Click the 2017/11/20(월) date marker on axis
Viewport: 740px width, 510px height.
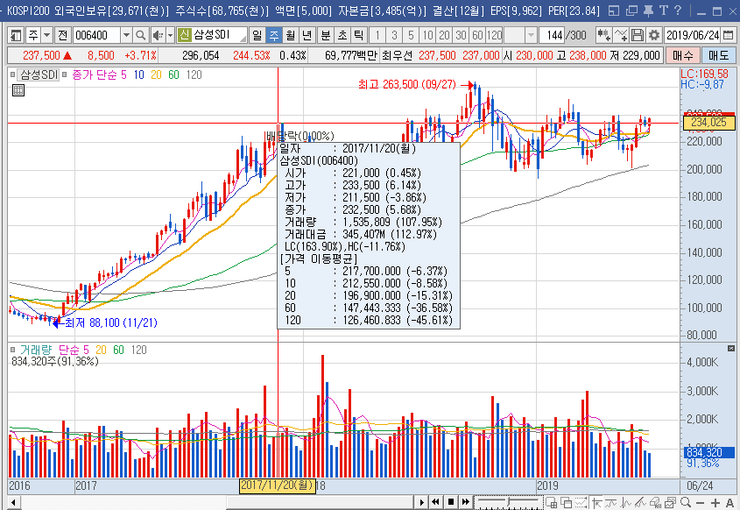pyautogui.click(x=277, y=485)
